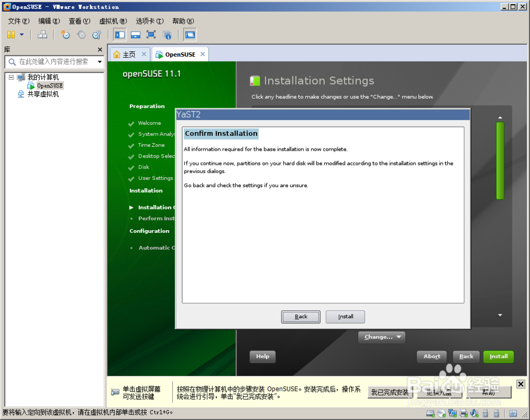This screenshot has height=420, width=530.
Task: Click Back in the YaST2 confirm dialog
Action: click(x=301, y=317)
